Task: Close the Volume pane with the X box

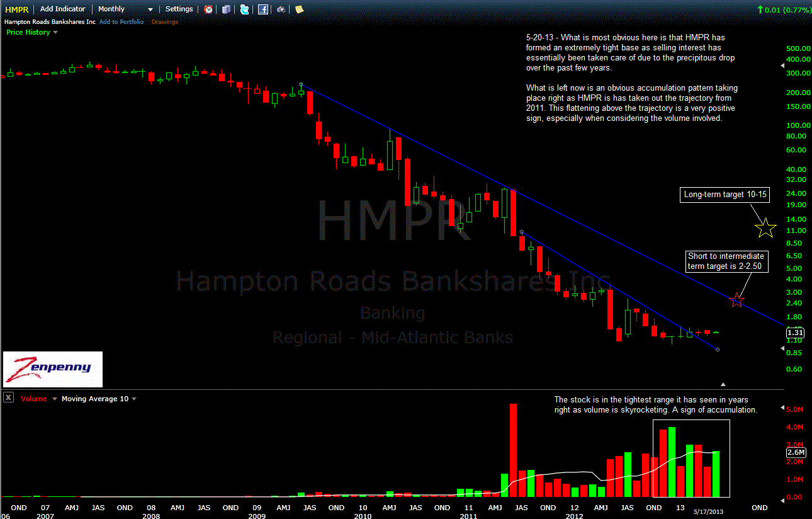Action: point(9,398)
